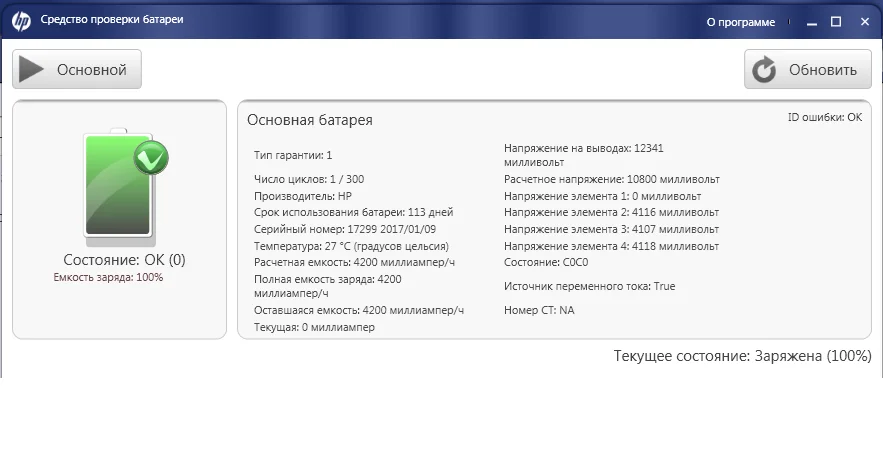Click the green checkmark badge on battery
The image size is (883, 460).
[x=151, y=158]
